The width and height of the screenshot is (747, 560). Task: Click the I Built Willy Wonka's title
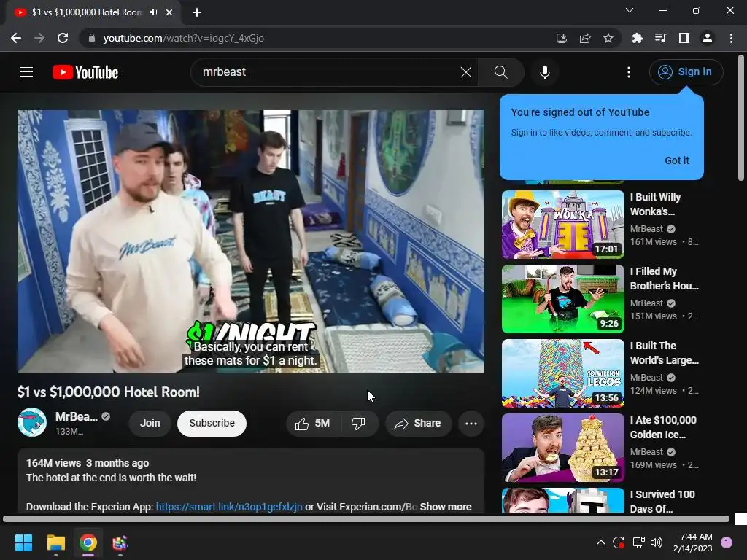tap(656, 204)
